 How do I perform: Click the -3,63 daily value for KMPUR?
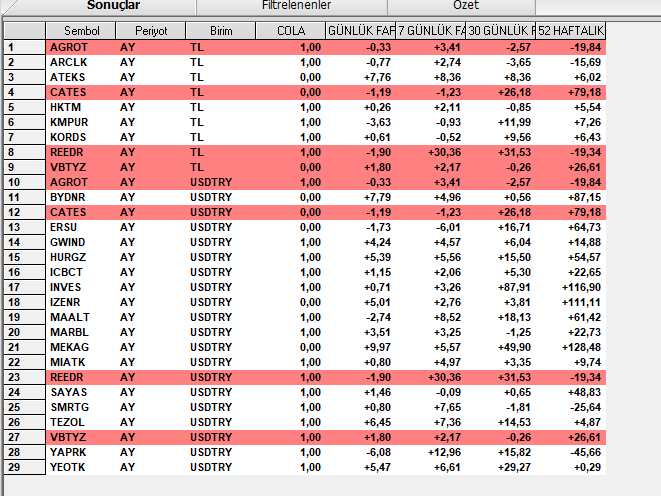[x=379, y=122]
